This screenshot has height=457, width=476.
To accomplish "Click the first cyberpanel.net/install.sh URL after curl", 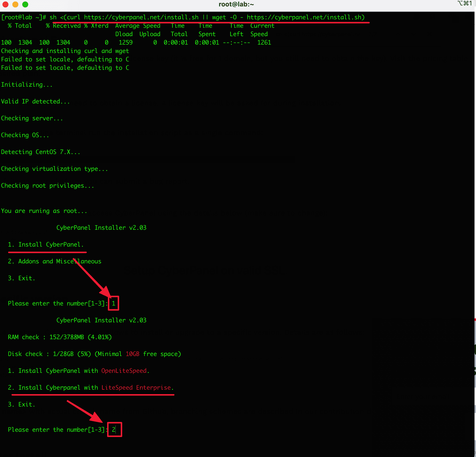I will pos(141,17).
